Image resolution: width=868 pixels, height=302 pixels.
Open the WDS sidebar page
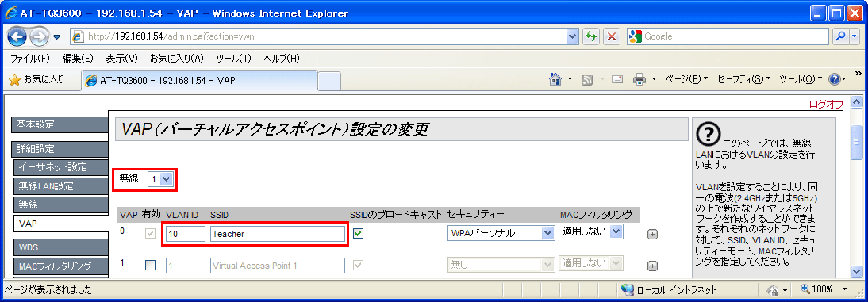coord(61,247)
